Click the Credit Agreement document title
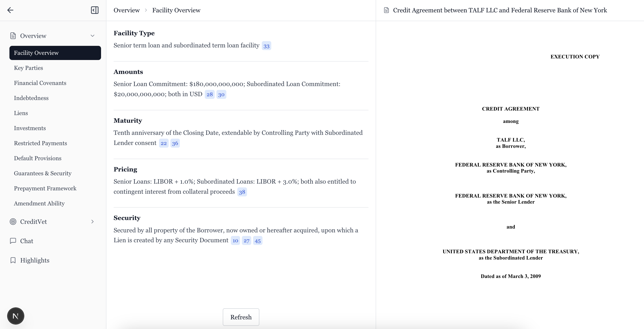Screen dimensions: 644x329 point(500,10)
